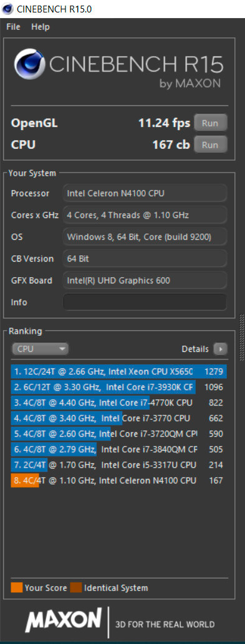This screenshot has width=245, height=644.
Task: Select the Core i7-3770 ranking row
Action: 119,419
